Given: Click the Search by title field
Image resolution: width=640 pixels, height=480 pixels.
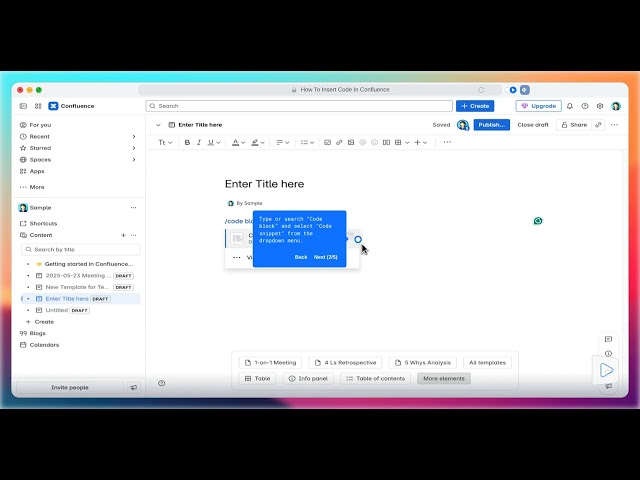Looking at the screenshot, I should [x=80, y=249].
